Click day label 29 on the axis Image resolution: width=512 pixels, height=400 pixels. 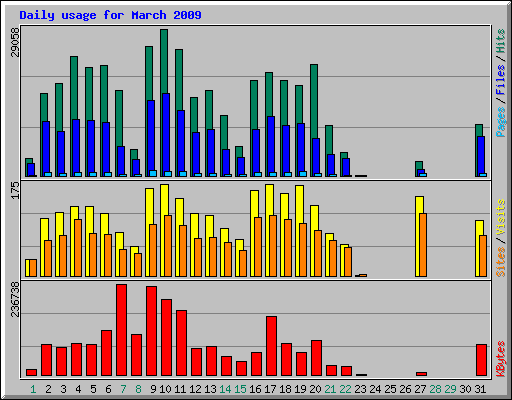point(450,389)
